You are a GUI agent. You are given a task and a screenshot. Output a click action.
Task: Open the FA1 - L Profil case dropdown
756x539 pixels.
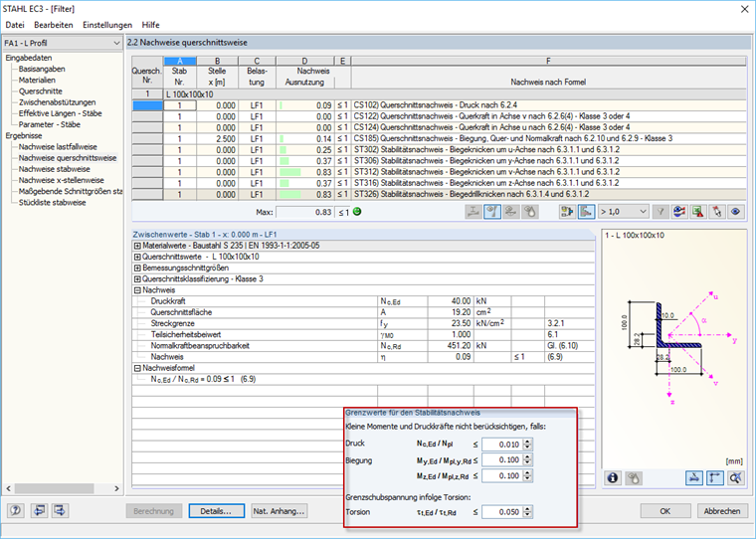click(63, 43)
